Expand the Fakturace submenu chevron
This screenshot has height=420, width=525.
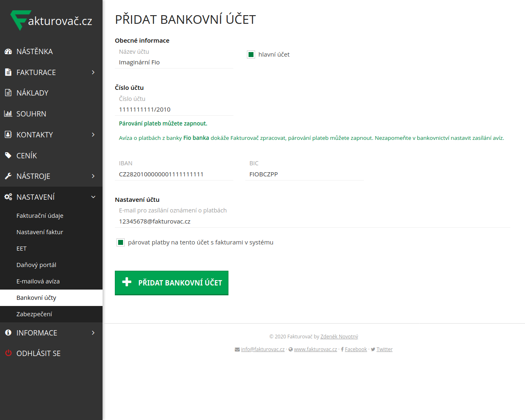pos(93,73)
